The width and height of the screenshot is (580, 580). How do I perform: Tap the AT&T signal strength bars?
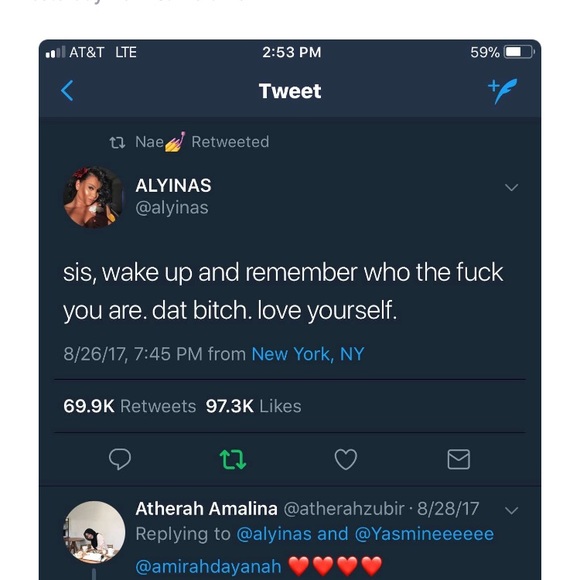pyautogui.click(x=55, y=52)
